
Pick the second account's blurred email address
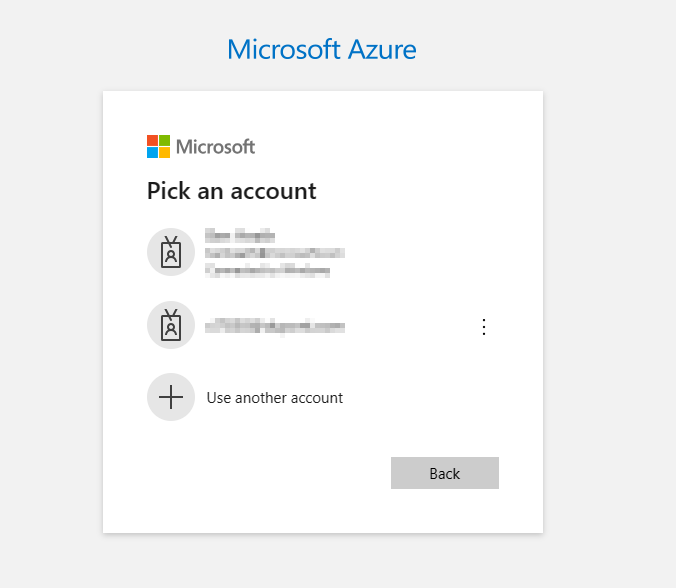point(275,326)
